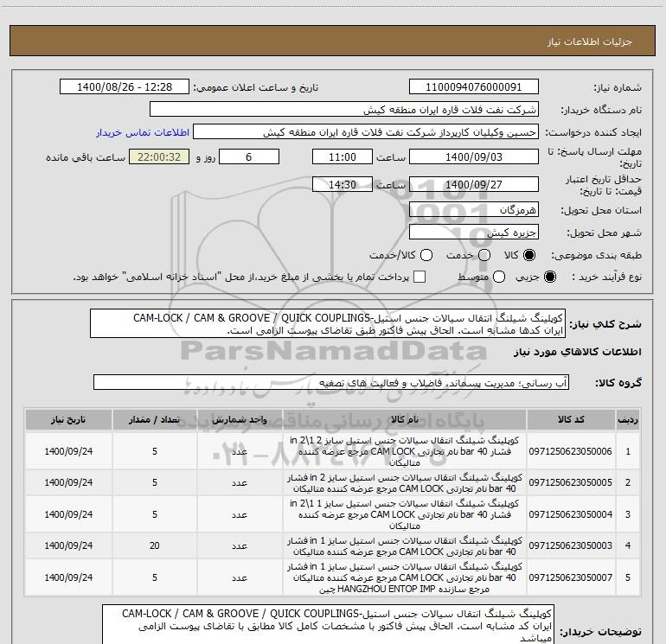Click the unit عدد in row 2
Image resolution: width=666 pixels, height=644 pixels.
click(x=240, y=482)
